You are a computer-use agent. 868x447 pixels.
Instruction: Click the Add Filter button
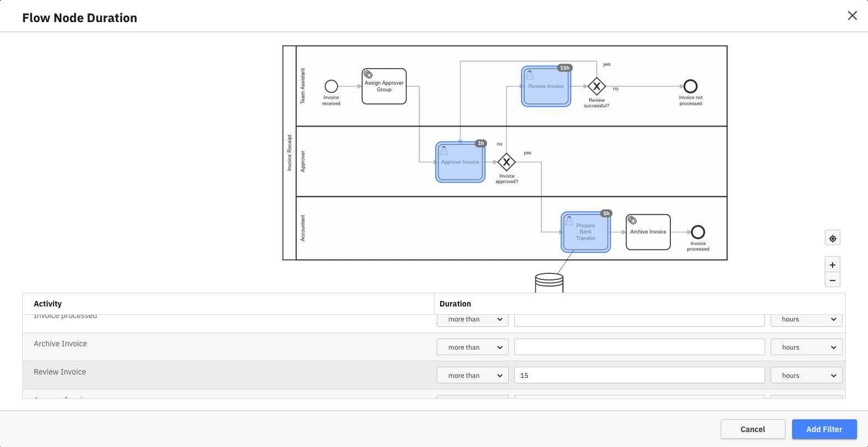coord(824,429)
